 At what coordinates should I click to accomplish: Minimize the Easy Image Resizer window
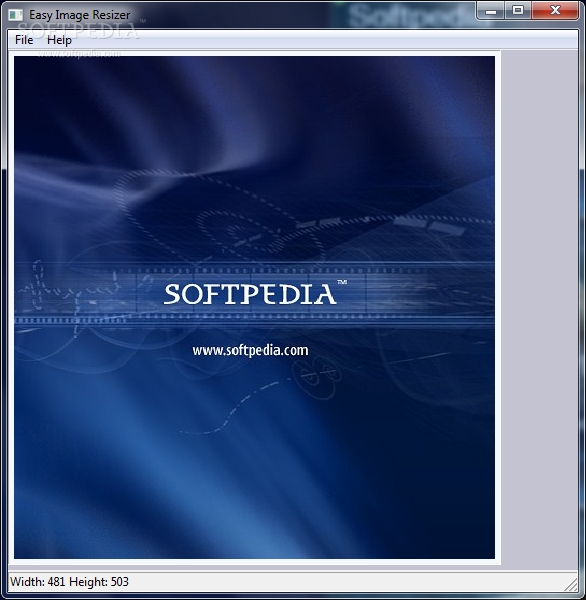pos(491,11)
